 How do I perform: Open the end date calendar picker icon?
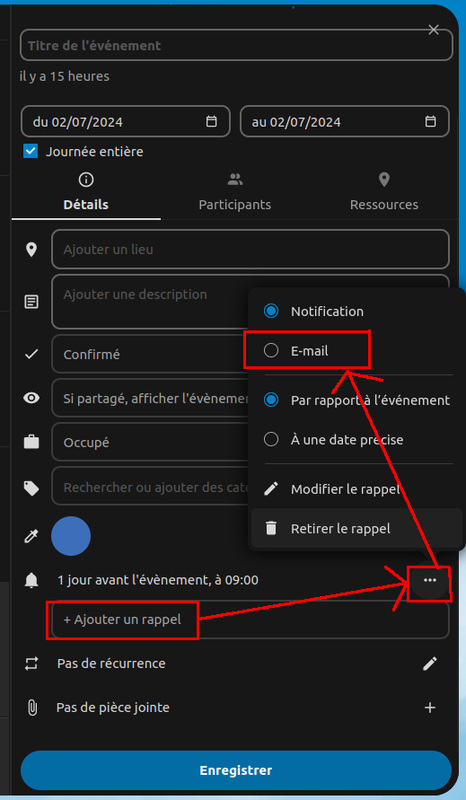430,121
